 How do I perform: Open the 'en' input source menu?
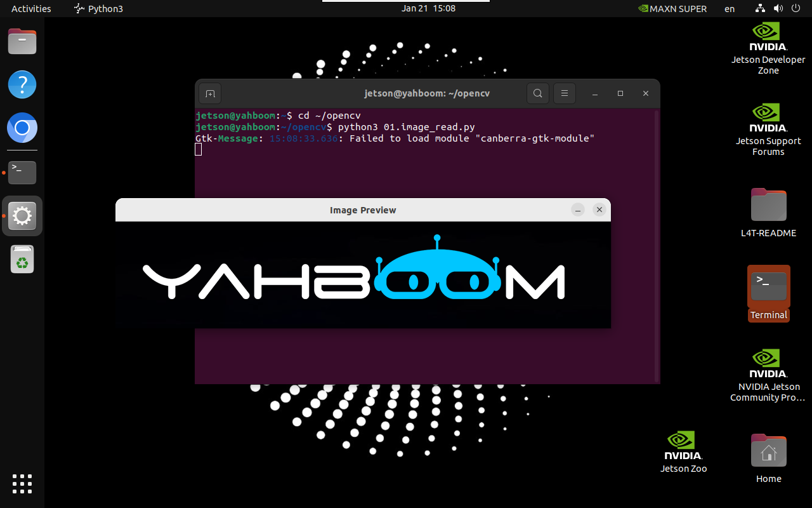[730, 8]
